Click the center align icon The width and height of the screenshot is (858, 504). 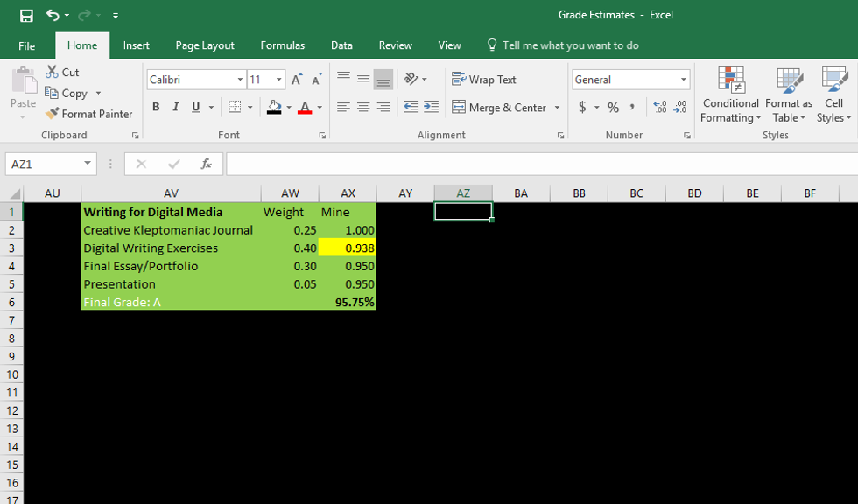point(363,107)
